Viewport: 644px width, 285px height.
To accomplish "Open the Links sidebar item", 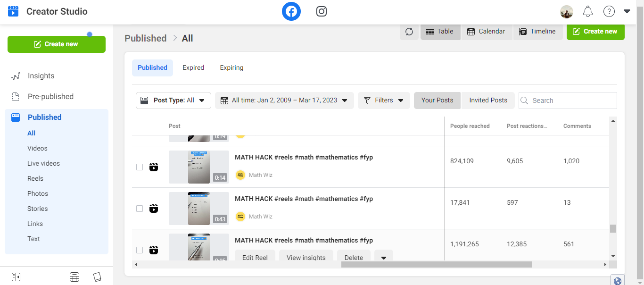I will [35, 224].
